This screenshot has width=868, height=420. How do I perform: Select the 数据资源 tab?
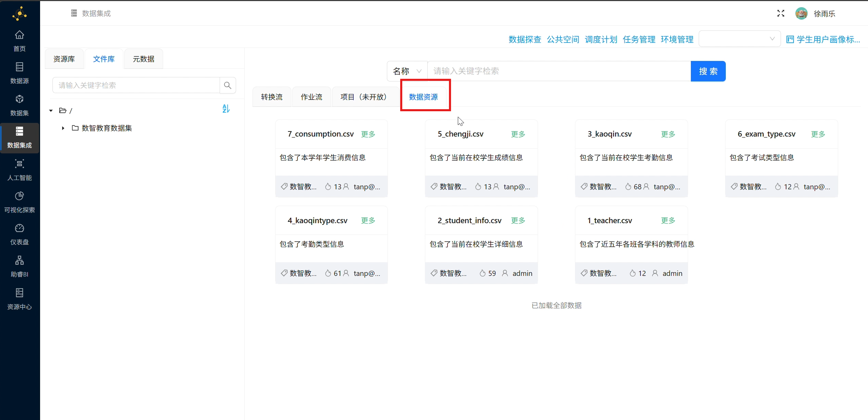pyautogui.click(x=423, y=97)
